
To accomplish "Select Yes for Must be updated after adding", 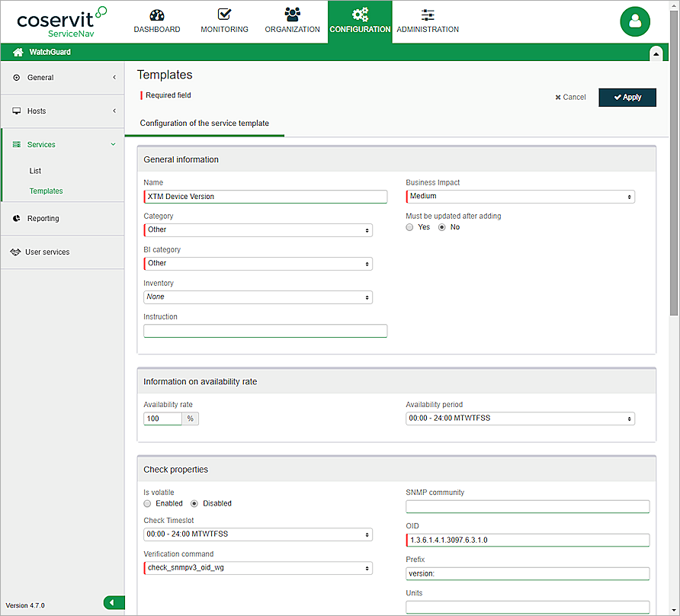I will [410, 227].
